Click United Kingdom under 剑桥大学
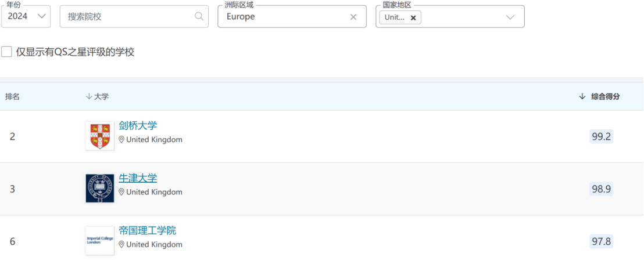Viewport: 644px width, 264px height. pos(155,140)
